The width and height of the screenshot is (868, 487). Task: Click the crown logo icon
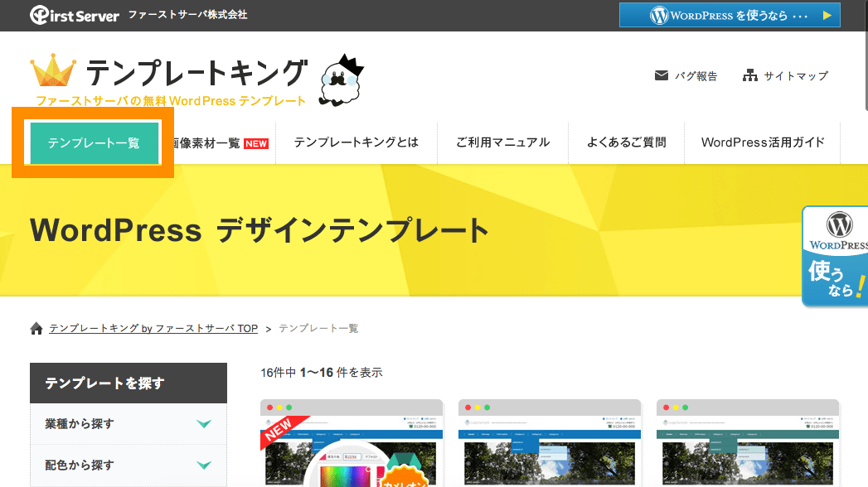click(52, 70)
